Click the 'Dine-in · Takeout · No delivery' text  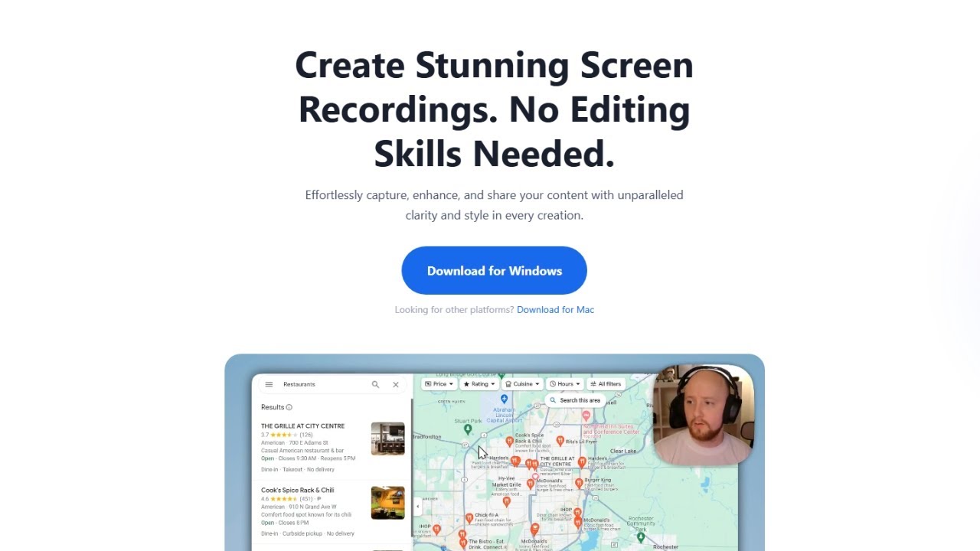(x=298, y=469)
